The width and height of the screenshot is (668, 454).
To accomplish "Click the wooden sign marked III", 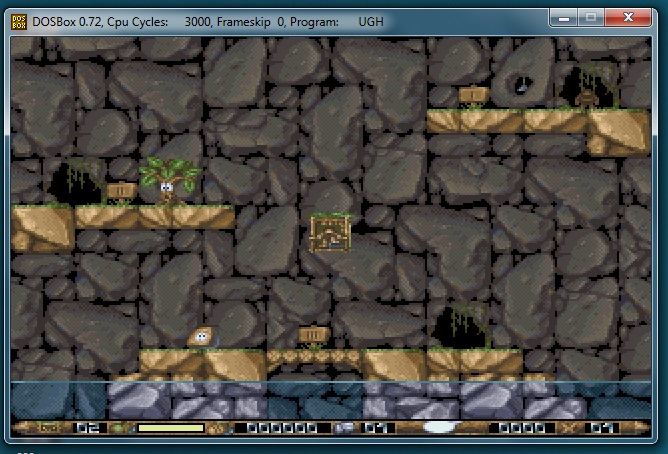I will click(x=314, y=336).
